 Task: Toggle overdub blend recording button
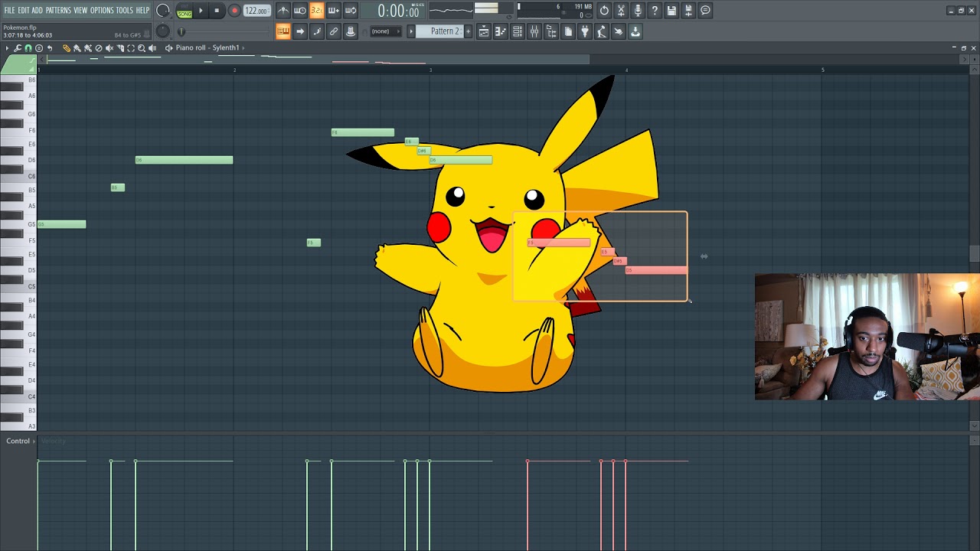pos(334,11)
